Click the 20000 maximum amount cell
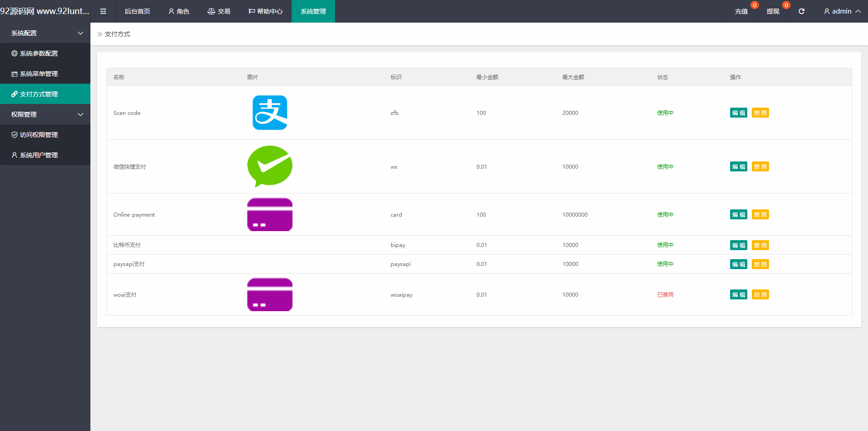 pos(570,113)
